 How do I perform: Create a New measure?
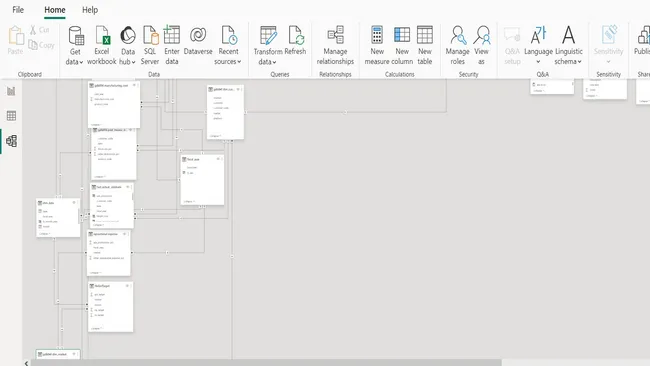(377, 45)
